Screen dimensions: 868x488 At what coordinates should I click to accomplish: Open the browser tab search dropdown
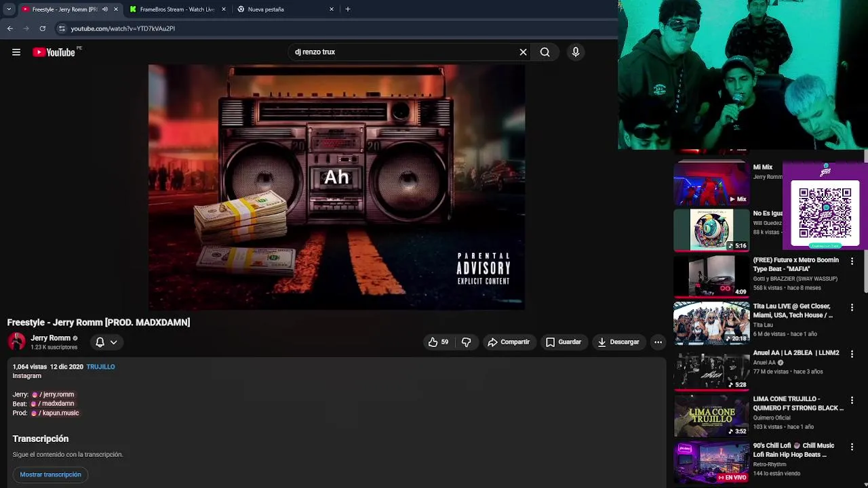[9, 9]
